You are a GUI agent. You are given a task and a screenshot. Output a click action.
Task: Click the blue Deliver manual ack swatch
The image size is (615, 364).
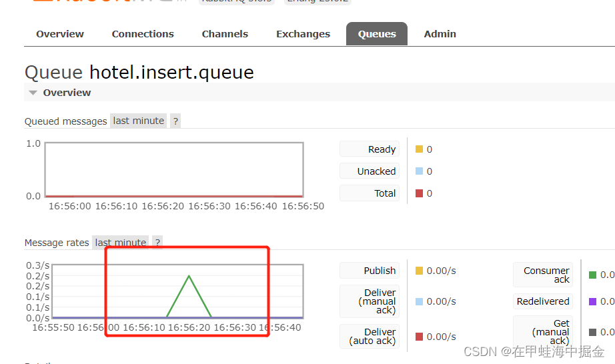click(x=420, y=301)
